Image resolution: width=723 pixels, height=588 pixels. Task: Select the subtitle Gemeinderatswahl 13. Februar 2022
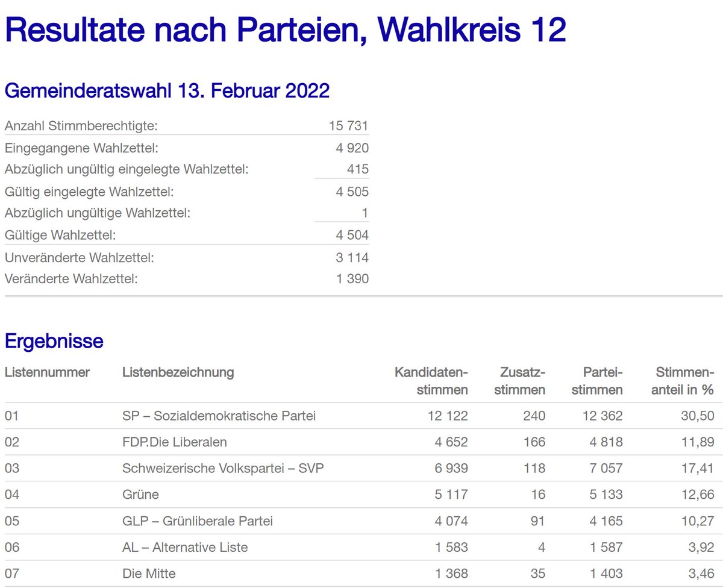point(167,91)
